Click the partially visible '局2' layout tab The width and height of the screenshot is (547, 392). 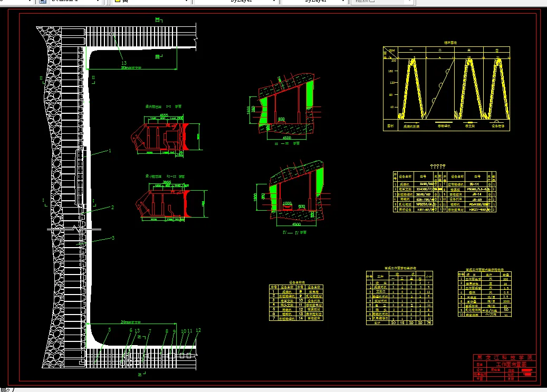coord(6,389)
